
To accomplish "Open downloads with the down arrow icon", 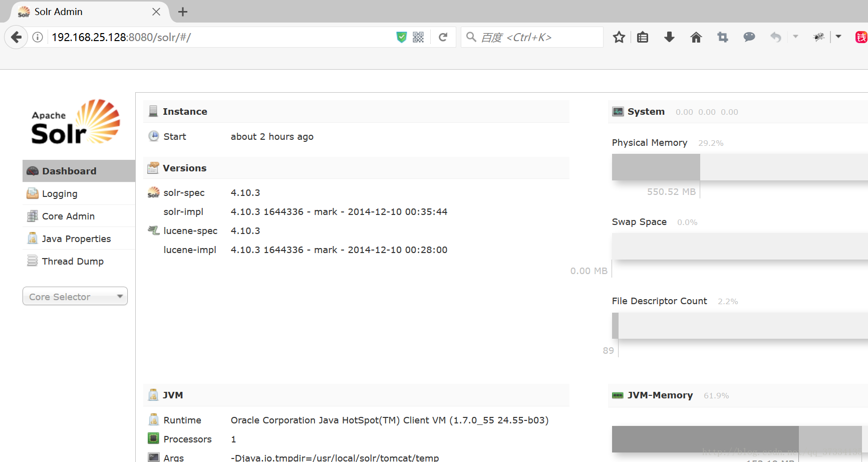I will 669,37.
